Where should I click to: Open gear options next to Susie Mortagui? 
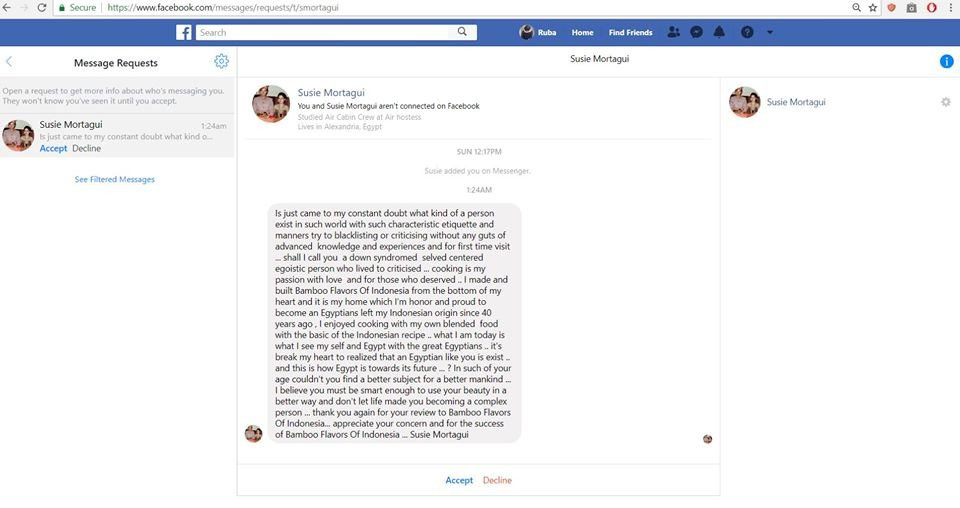click(x=946, y=102)
